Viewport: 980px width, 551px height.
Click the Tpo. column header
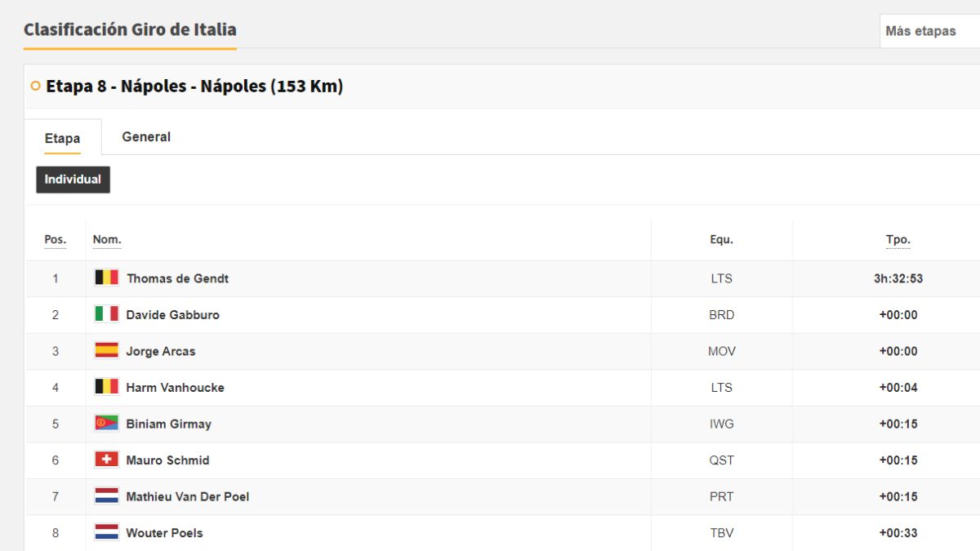pos(898,240)
